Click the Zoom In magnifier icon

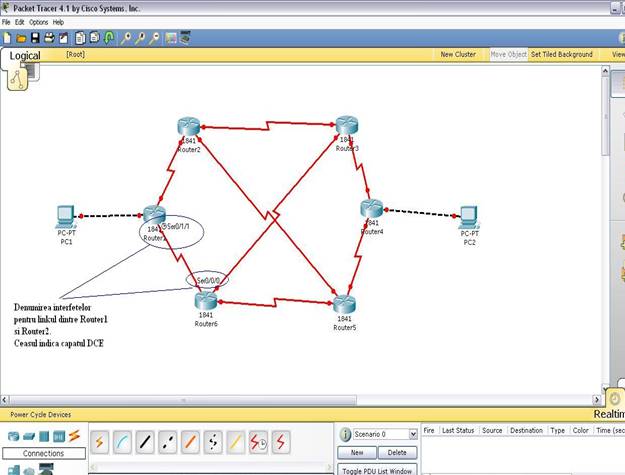click(x=126, y=38)
